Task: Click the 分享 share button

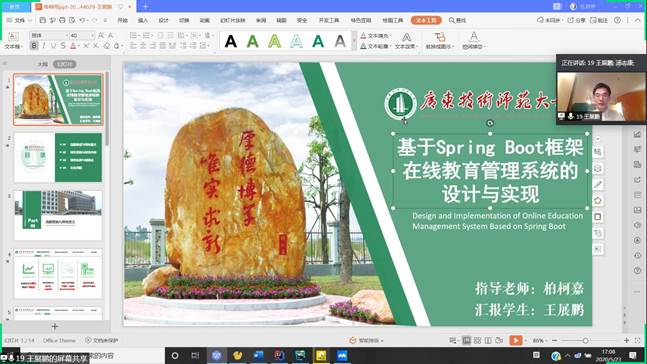Action: tap(576, 20)
